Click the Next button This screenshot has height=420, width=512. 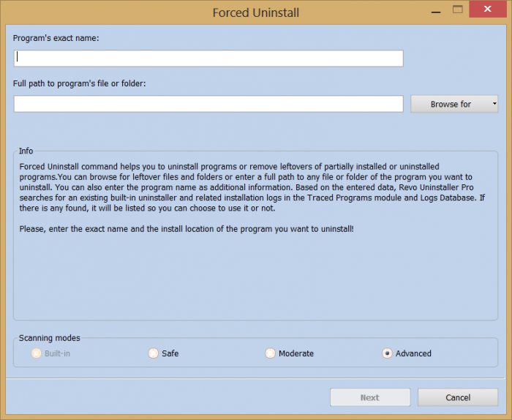click(370, 397)
